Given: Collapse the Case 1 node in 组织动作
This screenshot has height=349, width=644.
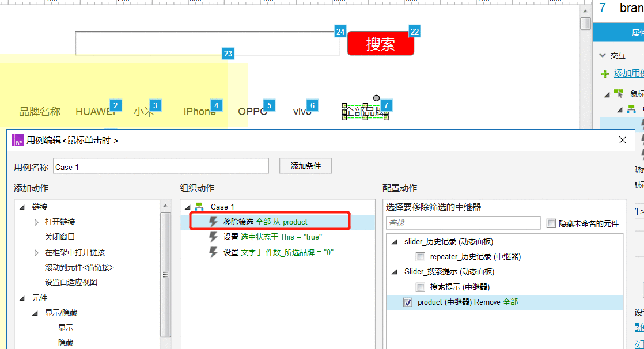Looking at the screenshot, I should [188, 207].
